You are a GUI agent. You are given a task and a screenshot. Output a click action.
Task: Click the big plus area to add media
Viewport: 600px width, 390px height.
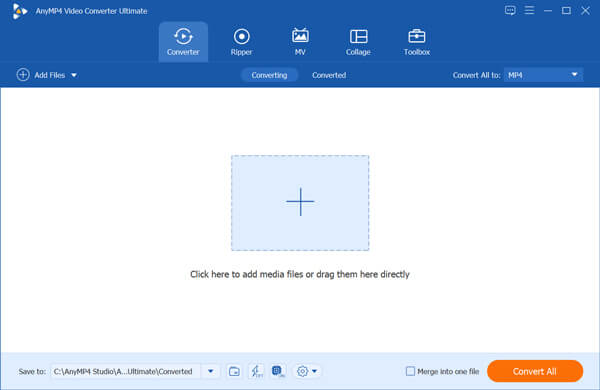(300, 203)
